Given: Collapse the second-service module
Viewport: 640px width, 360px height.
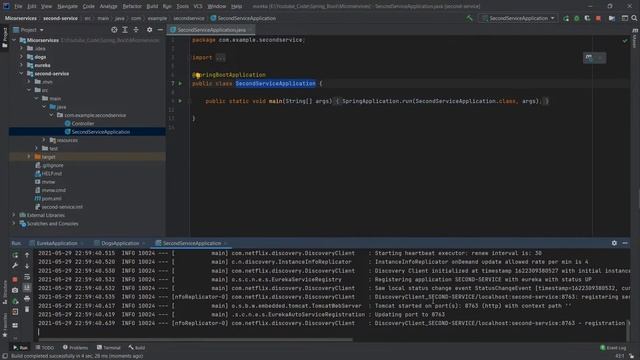Looking at the screenshot, I should click(x=22, y=73).
